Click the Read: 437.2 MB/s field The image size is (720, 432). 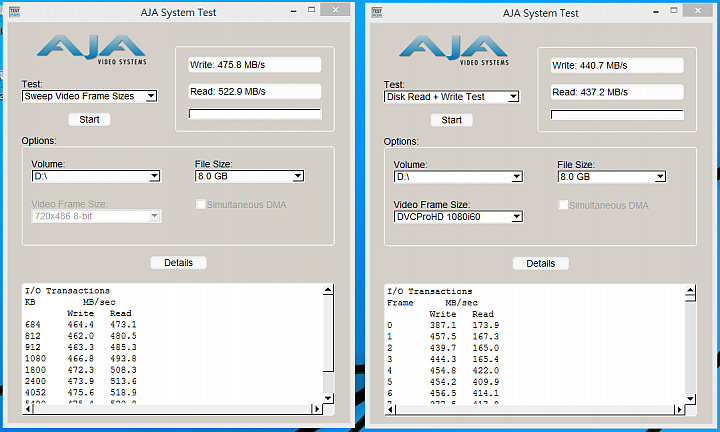click(617, 92)
